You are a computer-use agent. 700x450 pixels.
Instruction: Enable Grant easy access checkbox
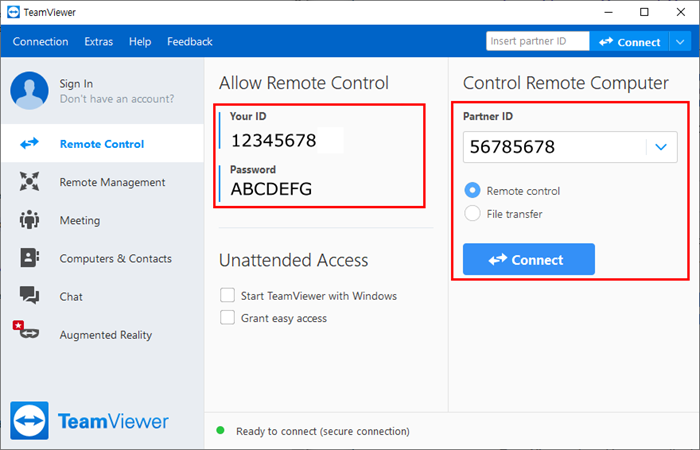(x=227, y=317)
